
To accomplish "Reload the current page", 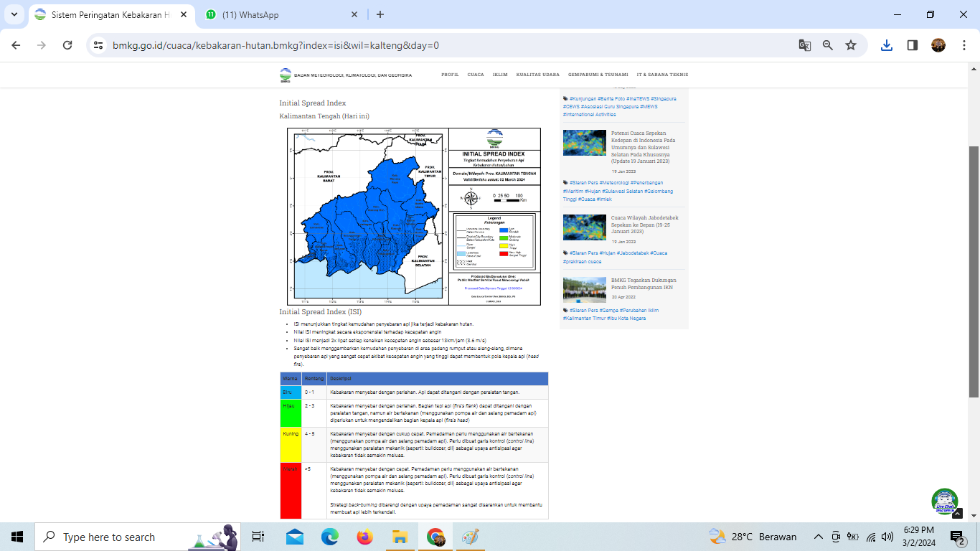I will (x=67, y=45).
